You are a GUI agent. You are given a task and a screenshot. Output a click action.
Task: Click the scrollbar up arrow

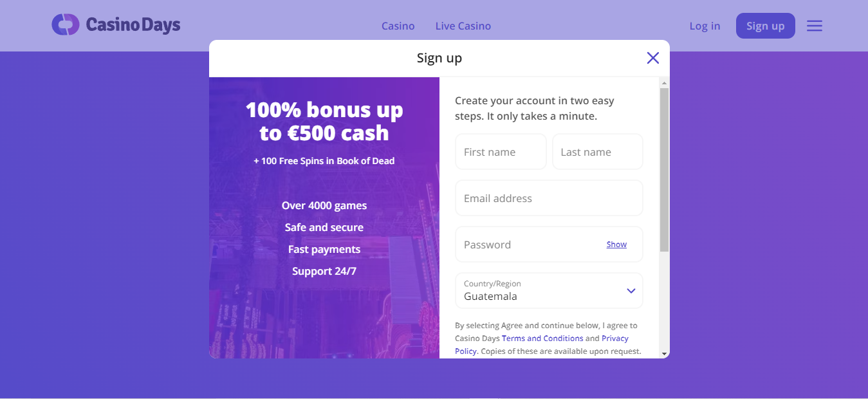[x=665, y=82]
